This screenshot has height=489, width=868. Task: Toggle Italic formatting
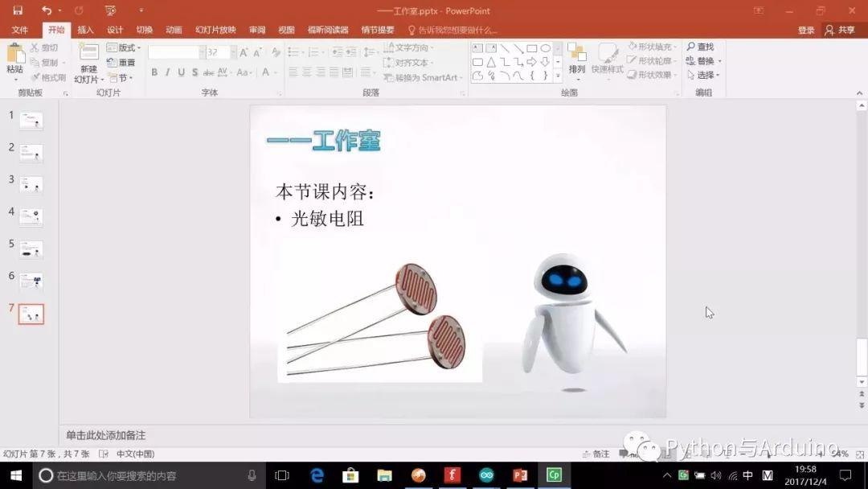[168, 72]
